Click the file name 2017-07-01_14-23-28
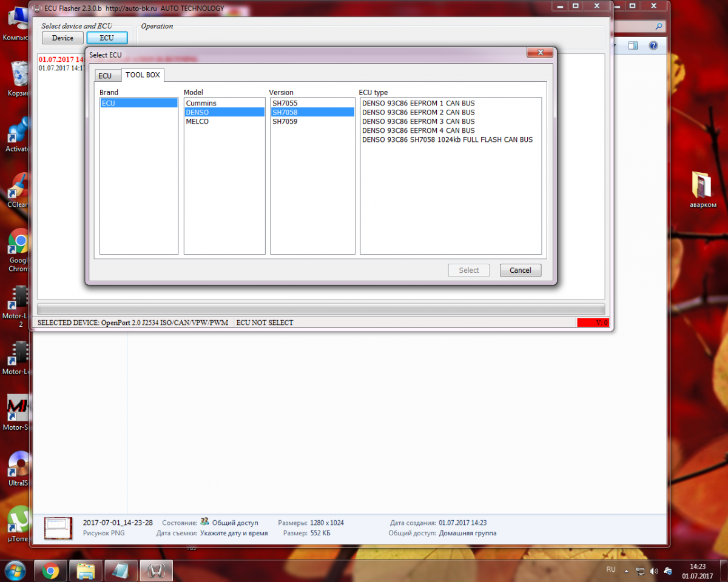 pos(118,522)
